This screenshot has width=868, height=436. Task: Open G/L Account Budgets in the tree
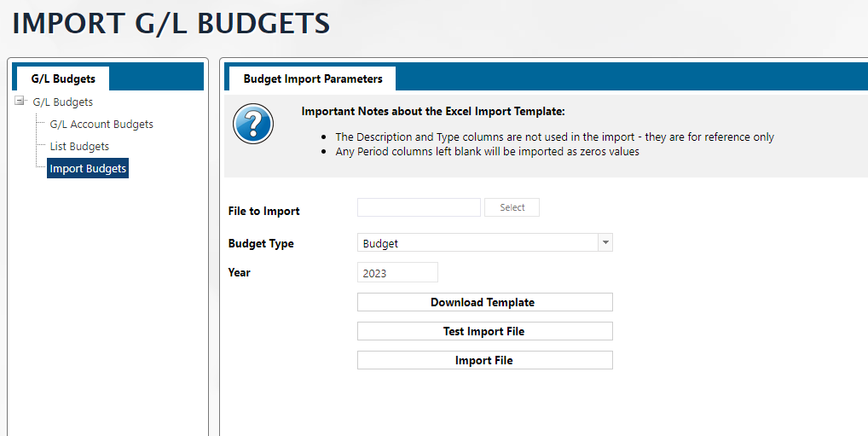click(x=101, y=125)
